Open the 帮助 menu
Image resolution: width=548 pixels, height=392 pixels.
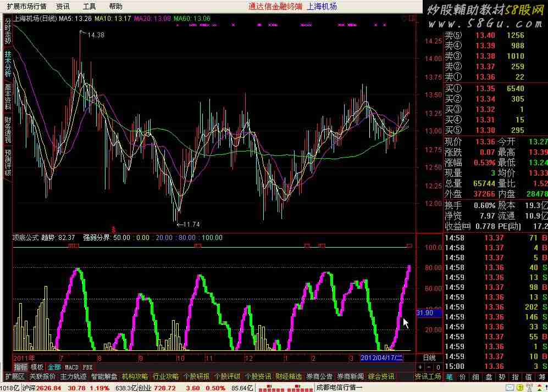[x=115, y=6]
